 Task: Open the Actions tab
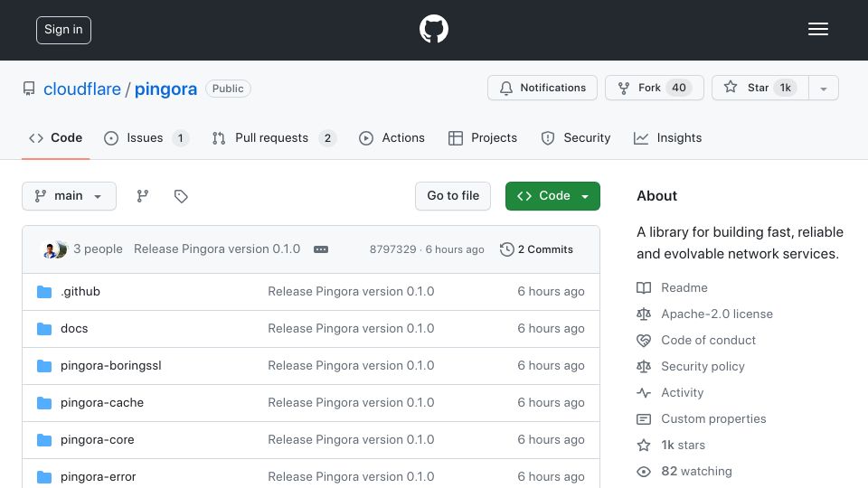tap(392, 137)
